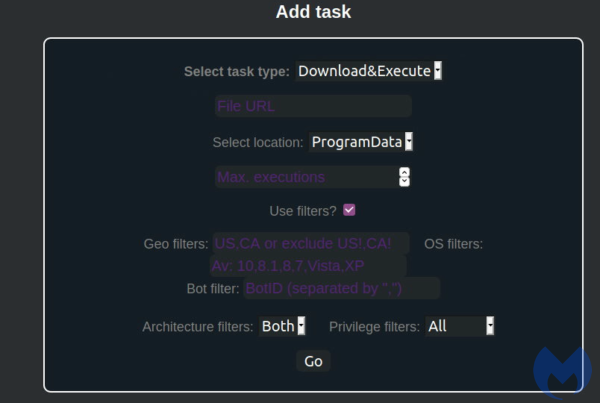Click the OS filters text field
Image resolution: width=600 pixels, height=403 pixels.
point(308,266)
